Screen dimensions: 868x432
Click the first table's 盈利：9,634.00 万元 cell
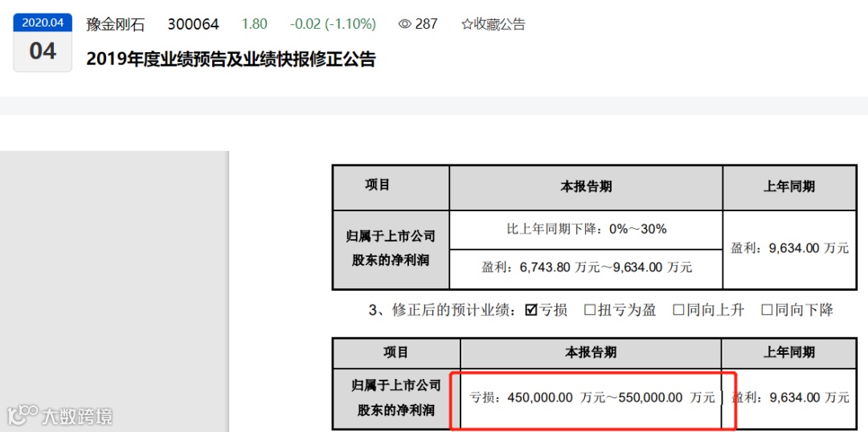(x=789, y=250)
